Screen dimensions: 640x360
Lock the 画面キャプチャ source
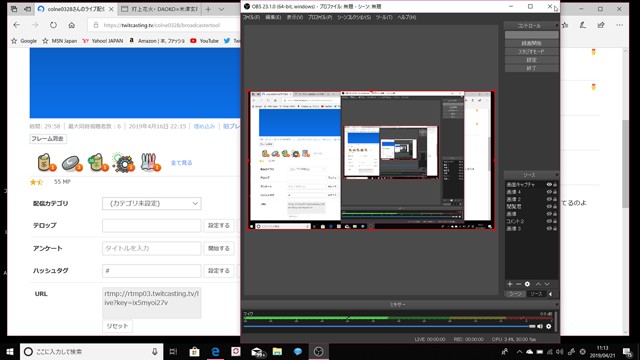(555, 184)
